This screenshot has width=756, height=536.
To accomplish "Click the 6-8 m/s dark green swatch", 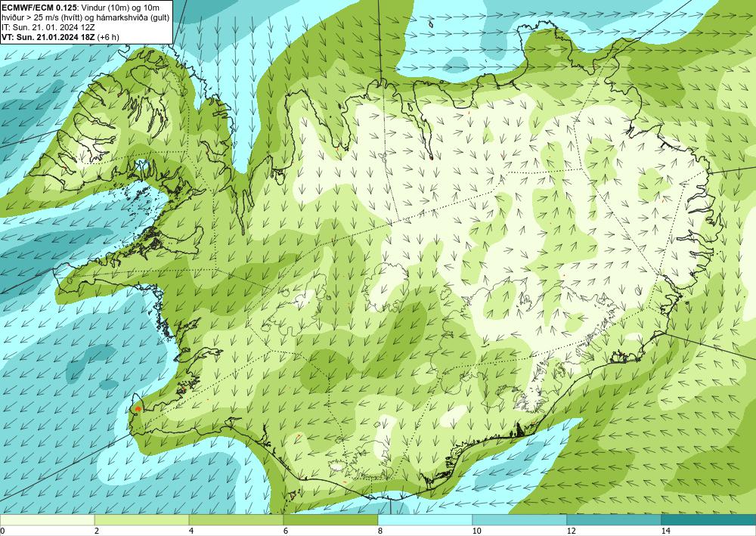I will (331, 519).
